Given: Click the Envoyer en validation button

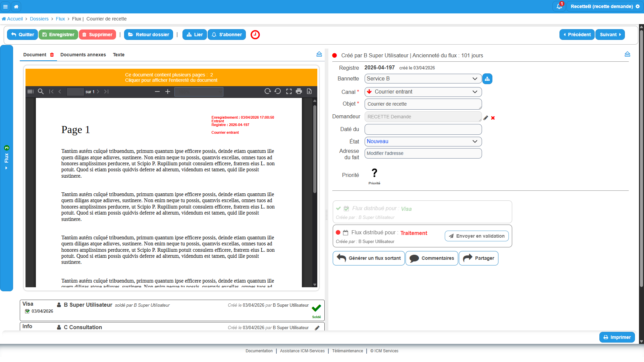Looking at the screenshot, I should point(477,236).
